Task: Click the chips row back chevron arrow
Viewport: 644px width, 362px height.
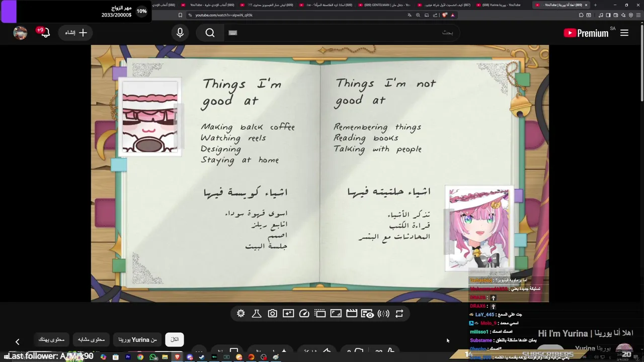Action: 17,342
